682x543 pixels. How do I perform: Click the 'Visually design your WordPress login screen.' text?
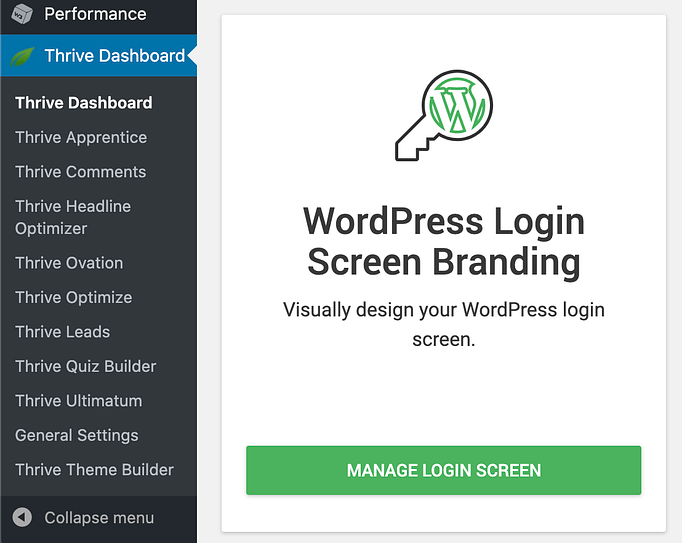444,325
